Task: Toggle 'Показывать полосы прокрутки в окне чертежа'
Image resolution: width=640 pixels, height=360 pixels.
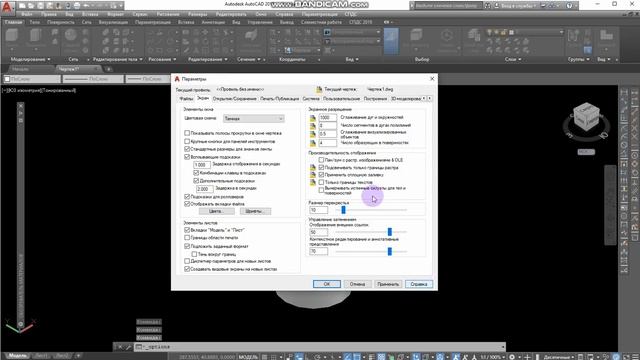Action: click(187, 133)
